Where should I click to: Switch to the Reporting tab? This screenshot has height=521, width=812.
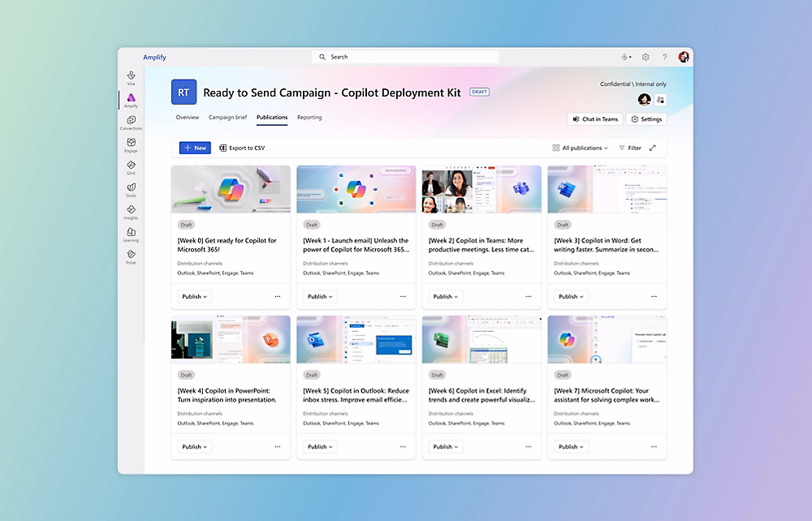point(309,118)
